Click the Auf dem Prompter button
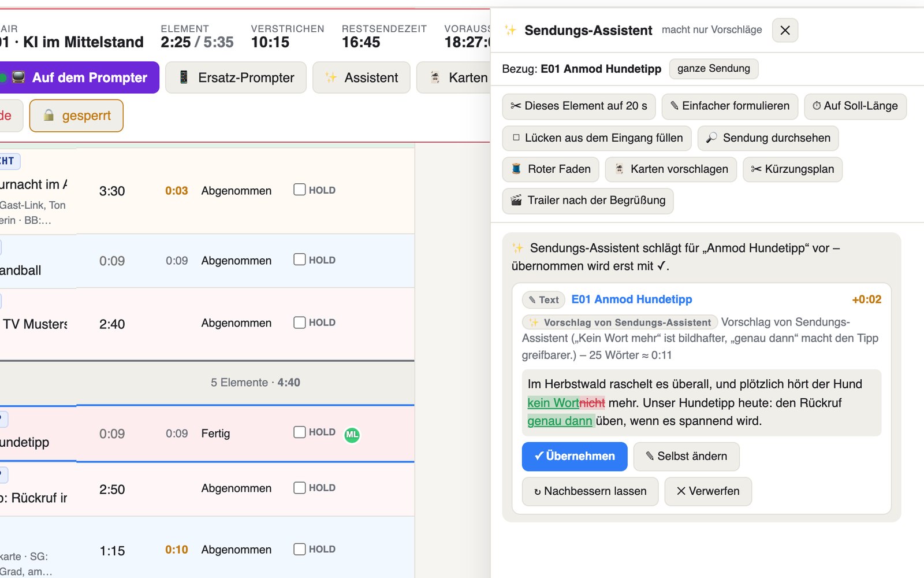Screen dimensions: 924x578 (x=78, y=77)
